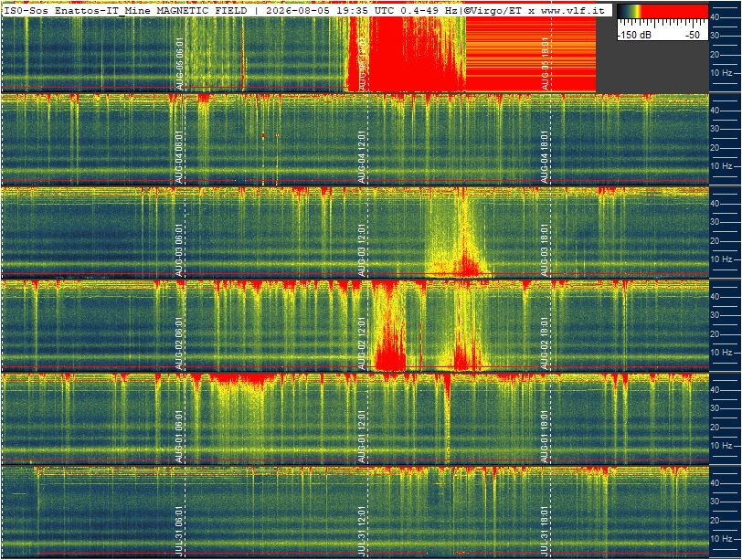Viewport: 742px width, 560px height.
Task: Select the -50 label on the color scale
Action: pos(694,35)
